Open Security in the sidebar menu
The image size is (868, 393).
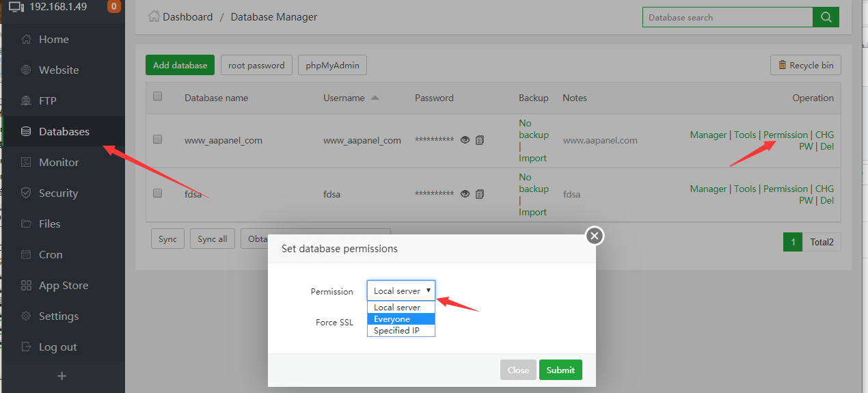58,193
